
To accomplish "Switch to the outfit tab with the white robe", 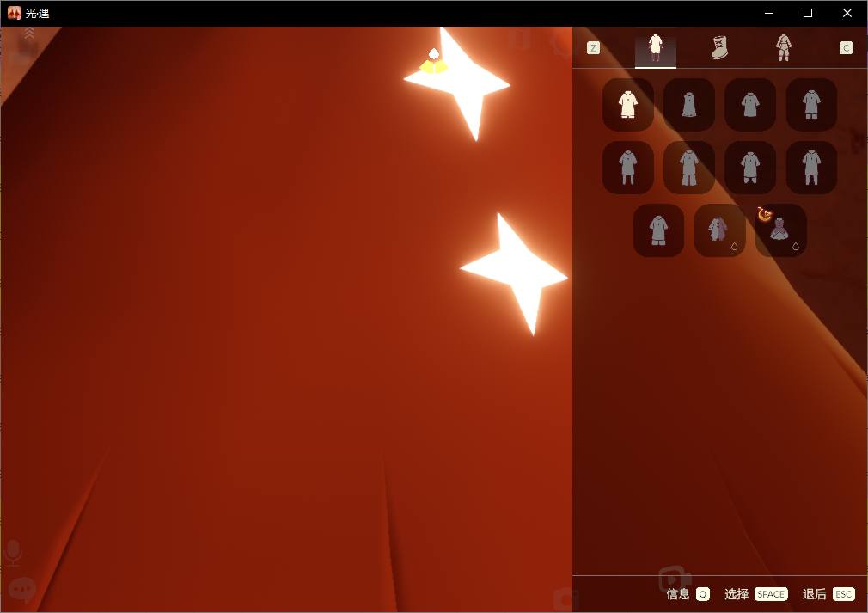I will pos(656,48).
